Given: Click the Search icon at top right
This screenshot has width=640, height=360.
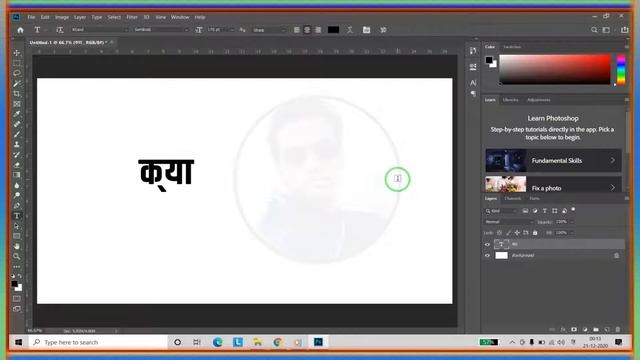Looking at the screenshot, I should 594,30.
